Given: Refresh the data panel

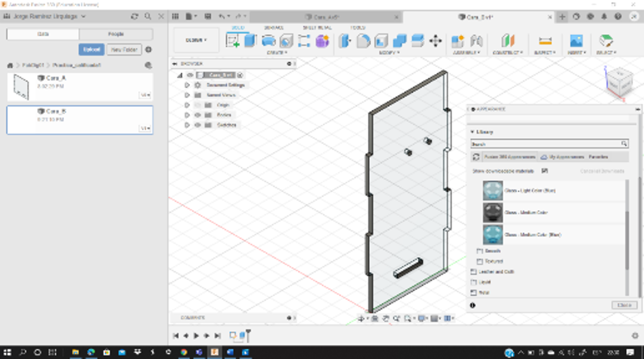Looking at the screenshot, I should click(134, 16).
